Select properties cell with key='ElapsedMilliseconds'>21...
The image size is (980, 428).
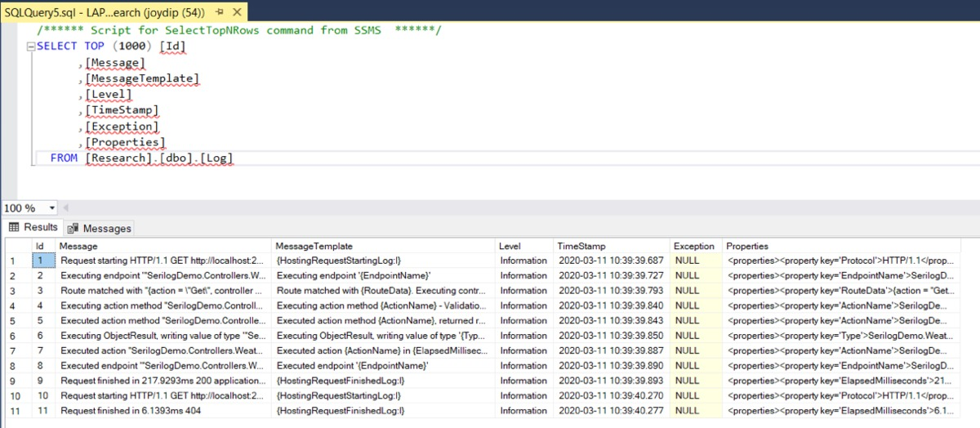pos(841,381)
